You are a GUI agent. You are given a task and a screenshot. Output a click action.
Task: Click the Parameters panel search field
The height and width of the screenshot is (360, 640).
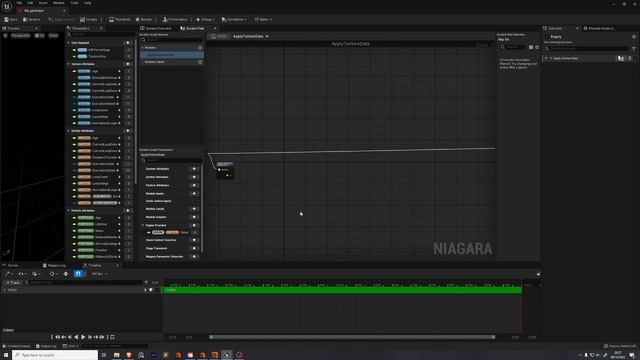pos(100,35)
